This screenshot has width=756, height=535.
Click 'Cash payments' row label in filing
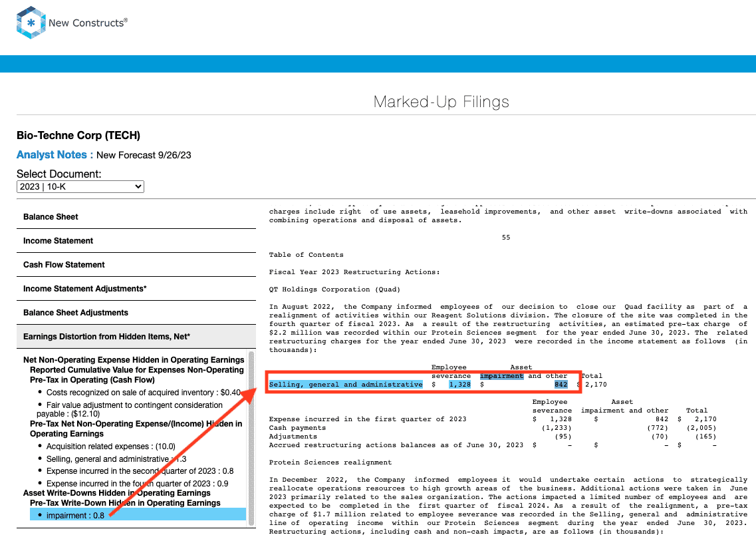(297, 428)
